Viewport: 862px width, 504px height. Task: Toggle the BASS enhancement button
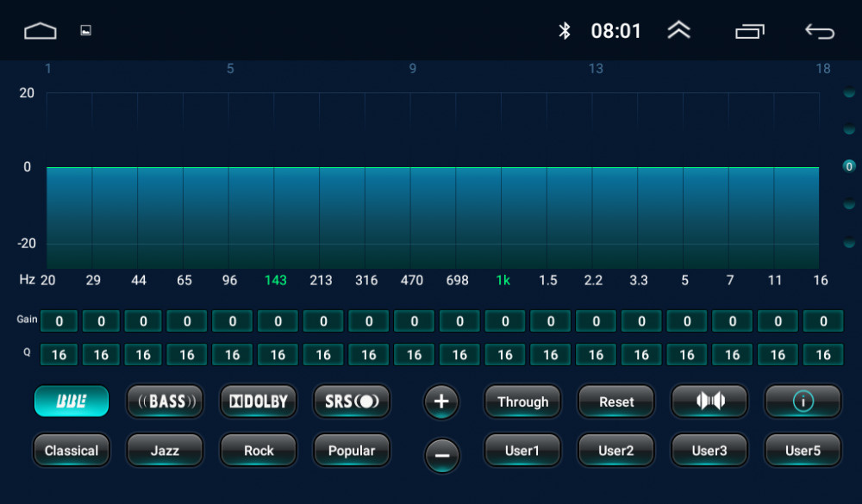tap(165, 401)
